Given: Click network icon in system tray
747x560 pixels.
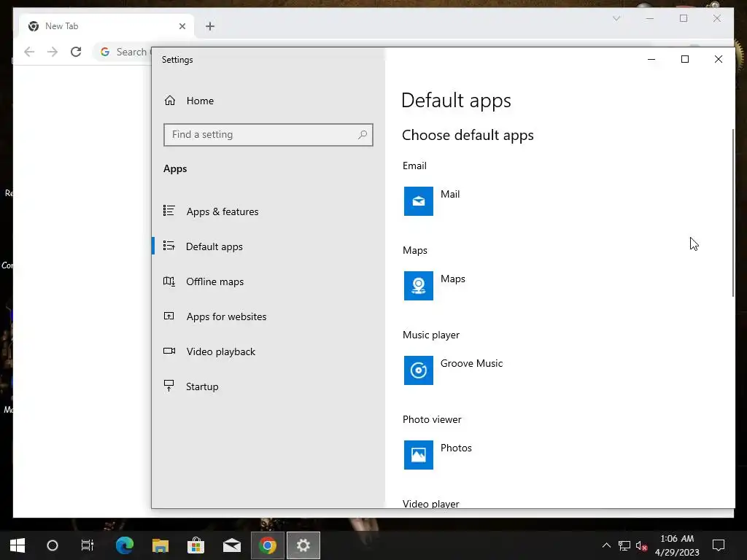Looking at the screenshot, I should click(624, 545).
